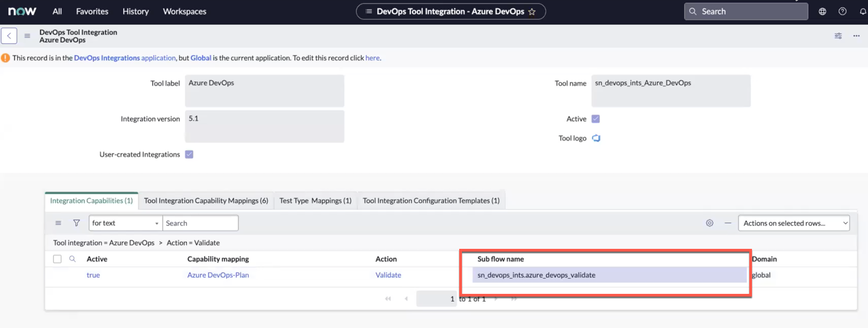This screenshot has height=328, width=868.
Task: Click the global Search field
Action: (746, 11)
